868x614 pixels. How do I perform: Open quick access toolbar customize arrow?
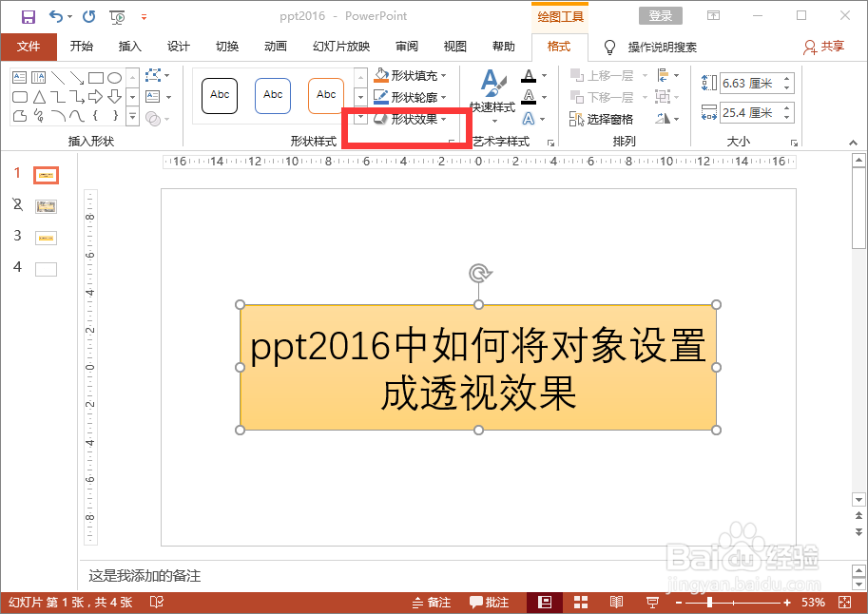(x=144, y=17)
